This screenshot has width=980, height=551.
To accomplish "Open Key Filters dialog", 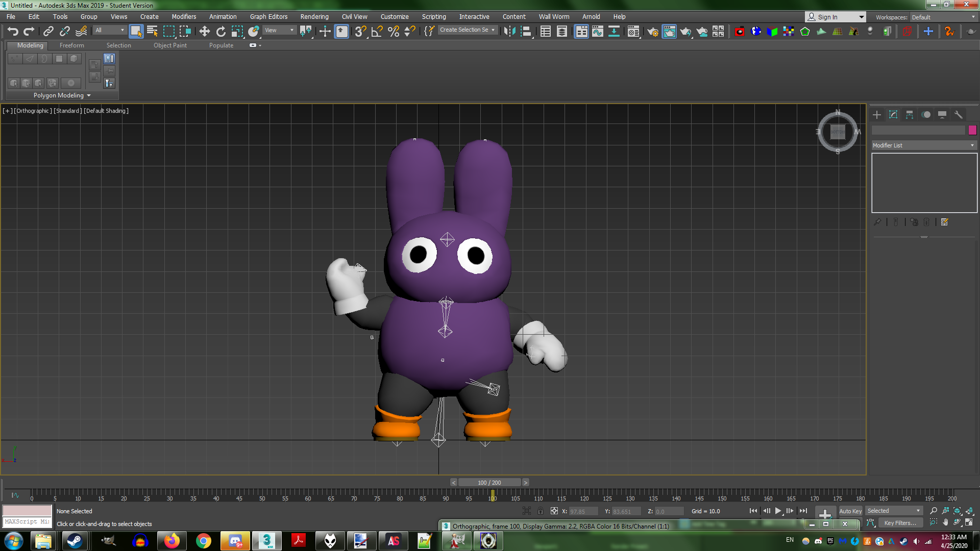I will coord(900,523).
